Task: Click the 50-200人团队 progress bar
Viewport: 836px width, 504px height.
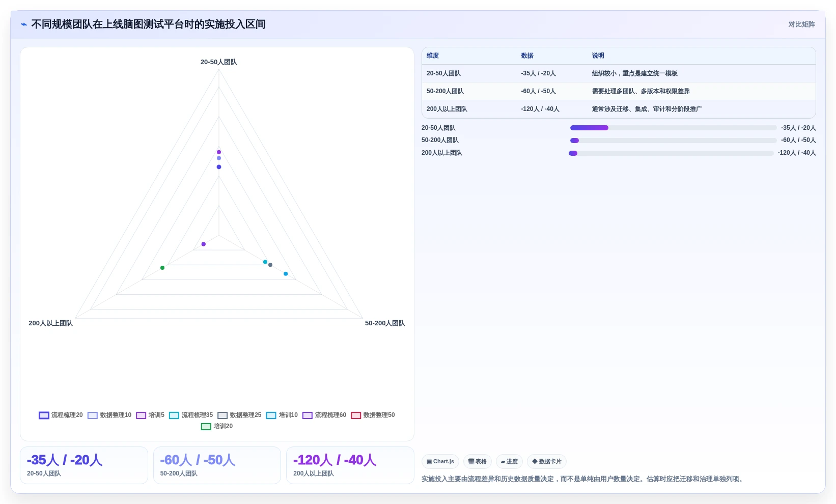Action: click(x=673, y=141)
